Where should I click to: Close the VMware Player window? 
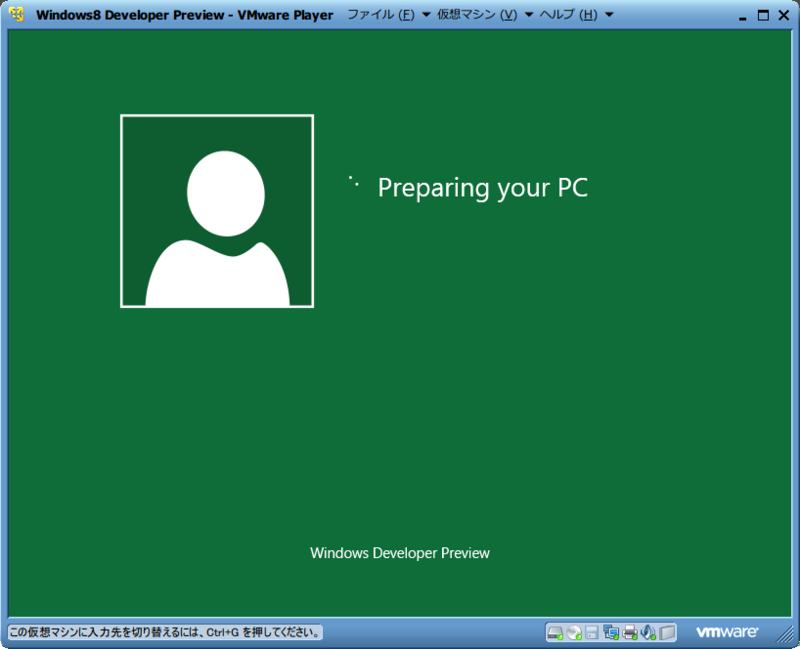784,15
